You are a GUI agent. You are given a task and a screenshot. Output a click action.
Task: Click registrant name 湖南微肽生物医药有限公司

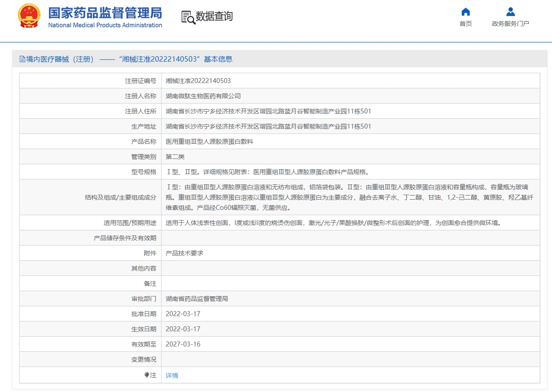tap(203, 96)
